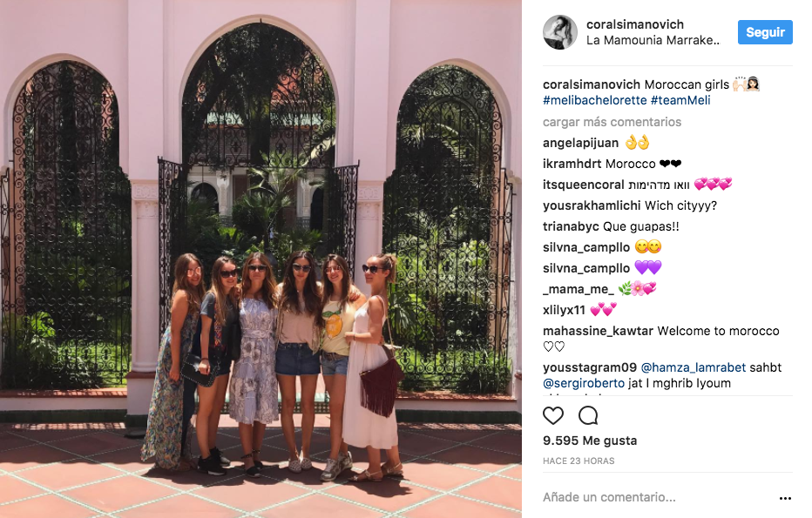Open coralsimanovich profile avatar picture
The height and width of the screenshot is (518, 812).
click(x=560, y=32)
